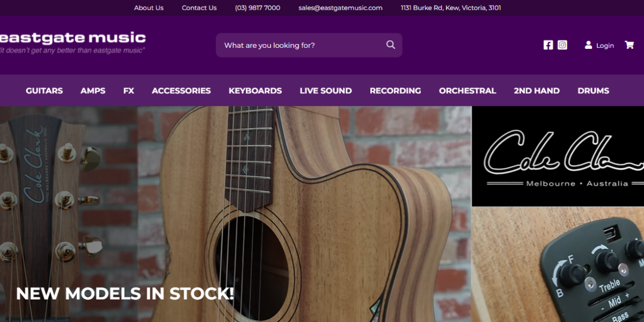This screenshot has width=644, height=322.
Task: Open the Amps menu
Action: 93,91
